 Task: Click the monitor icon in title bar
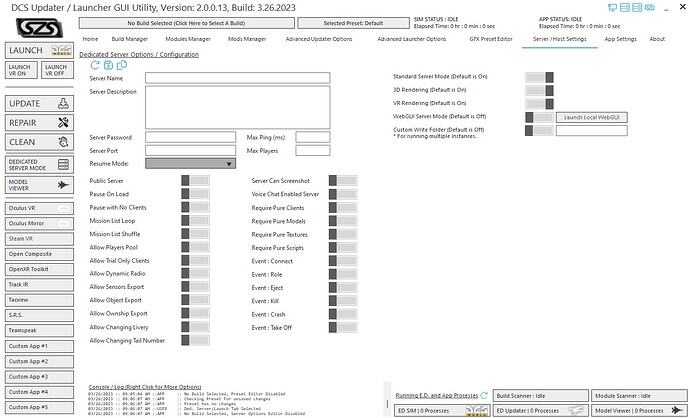[612, 7]
